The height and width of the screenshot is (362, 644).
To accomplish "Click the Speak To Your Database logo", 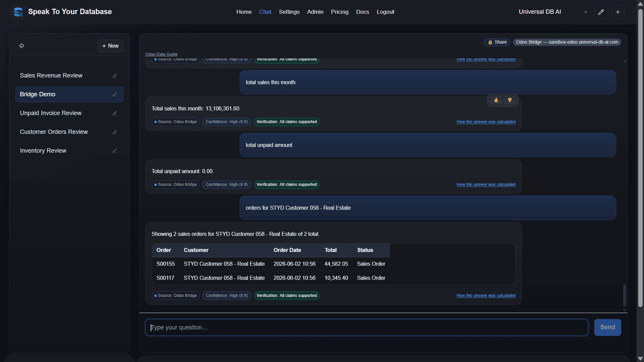I will coord(18,12).
